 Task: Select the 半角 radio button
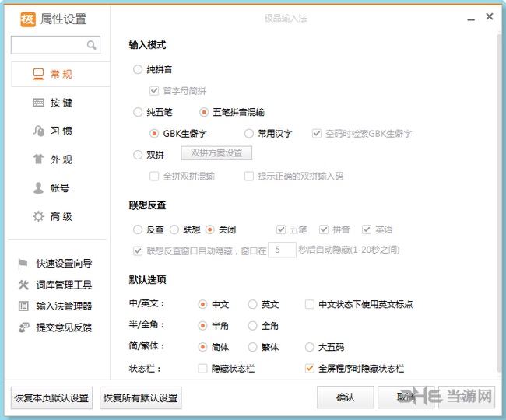(202, 326)
